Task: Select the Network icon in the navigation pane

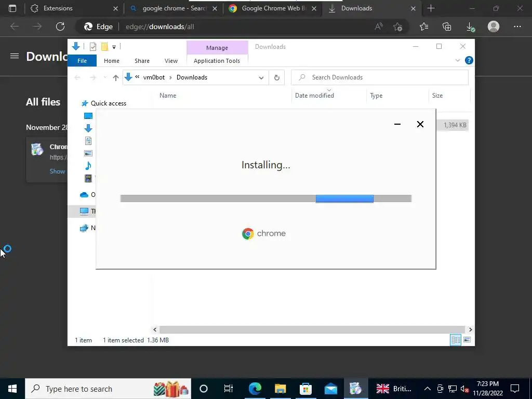Action: (x=84, y=228)
